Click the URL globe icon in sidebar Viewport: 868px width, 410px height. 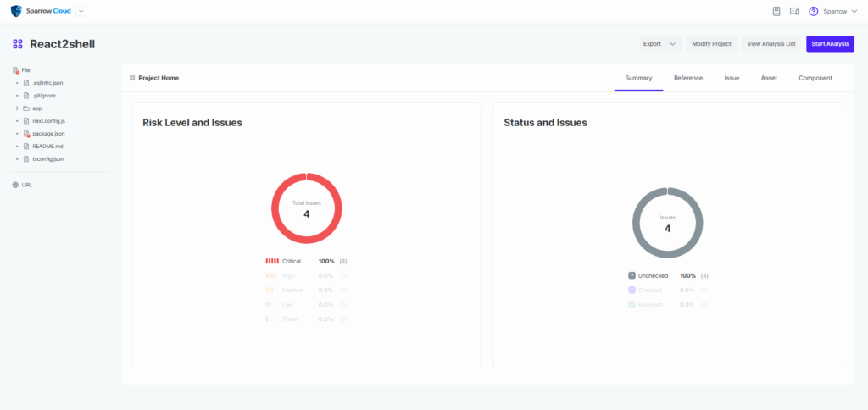(15, 185)
